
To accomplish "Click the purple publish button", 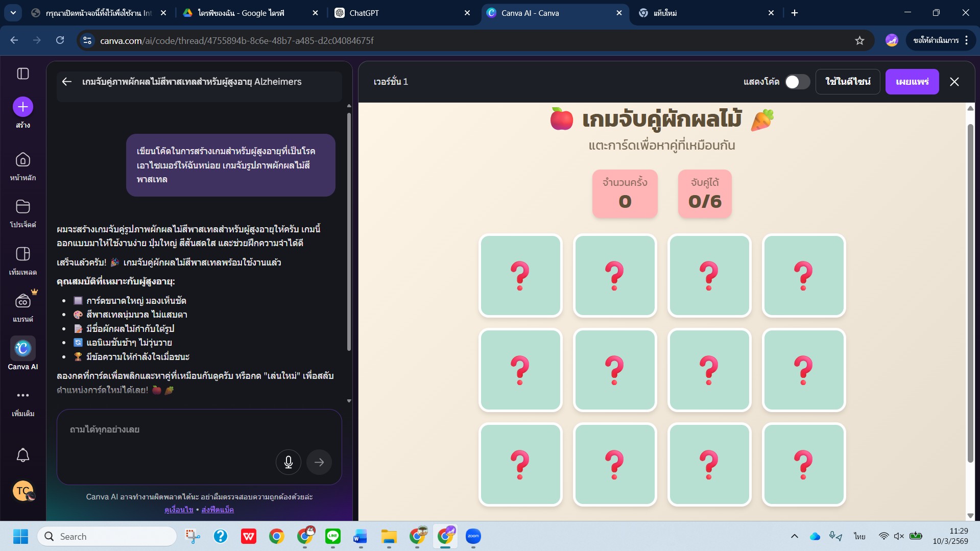I will tap(912, 82).
